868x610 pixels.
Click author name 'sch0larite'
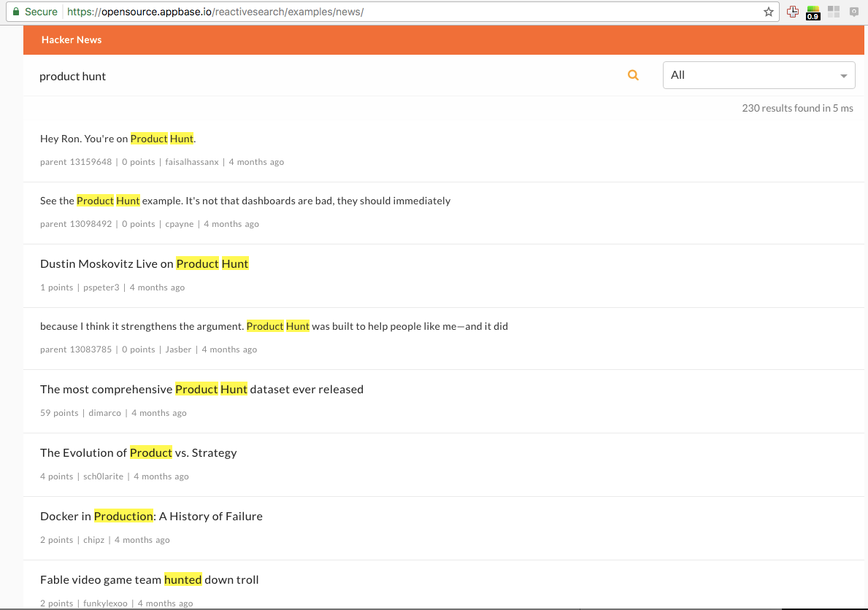pyautogui.click(x=104, y=476)
